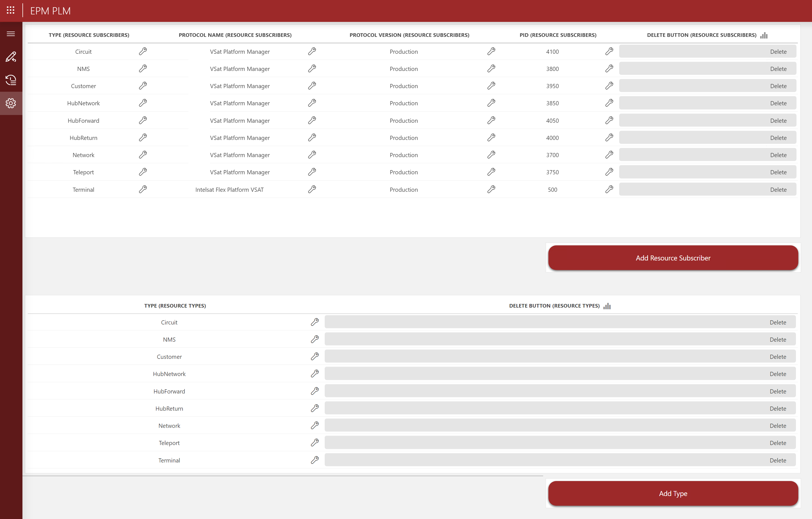Select PID value 4050
This screenshot has width=812, height=519.
coord(552,121)
